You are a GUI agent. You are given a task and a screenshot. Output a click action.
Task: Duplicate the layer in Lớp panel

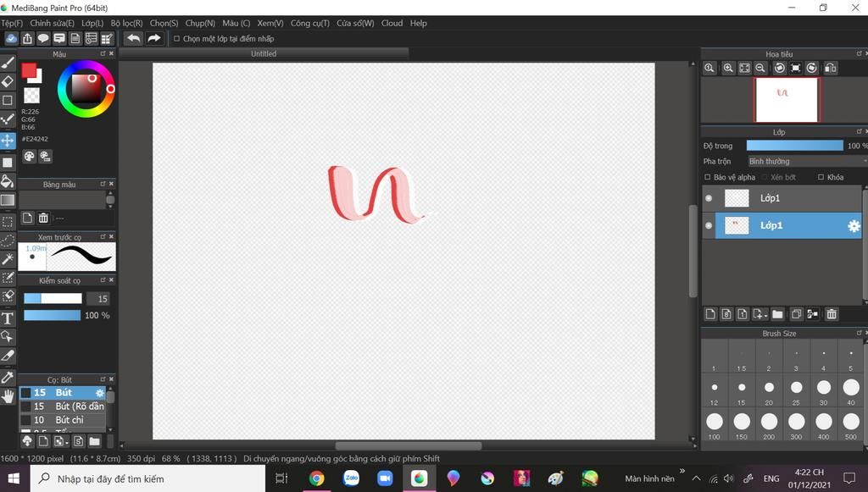[796, 314]
